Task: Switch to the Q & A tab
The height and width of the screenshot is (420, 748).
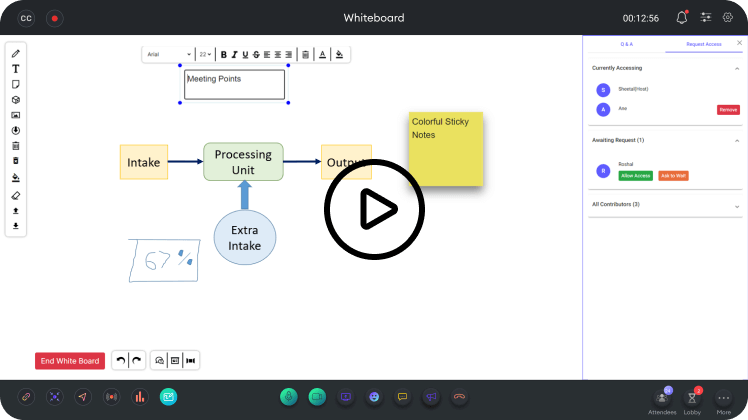Action: 626,44
